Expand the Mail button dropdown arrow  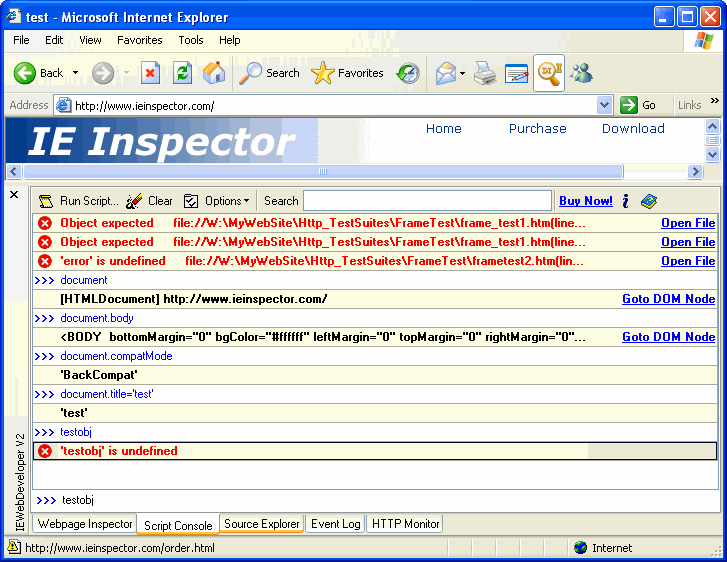(462, 74)
